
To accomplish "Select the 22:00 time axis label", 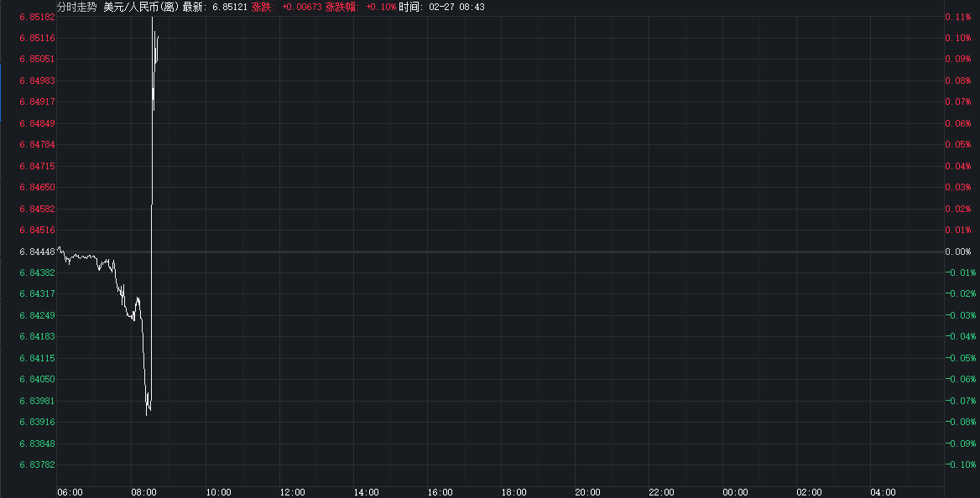I will point(661,492).
